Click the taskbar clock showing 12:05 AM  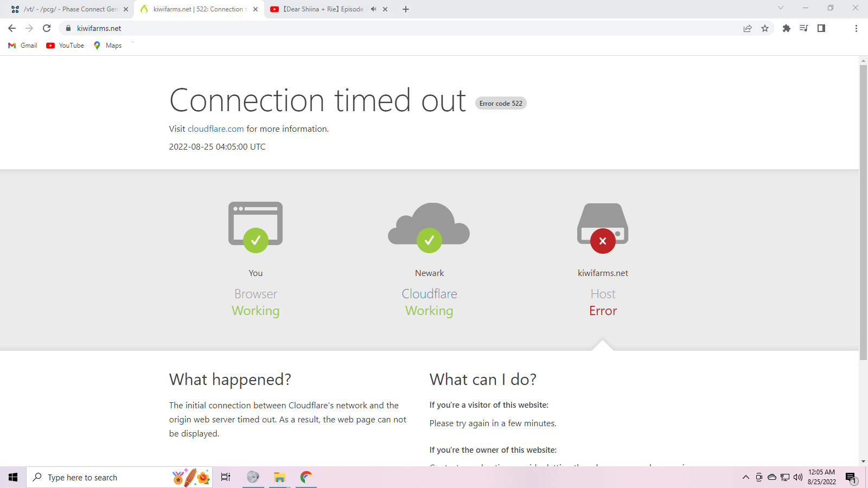tap(821, 477)
